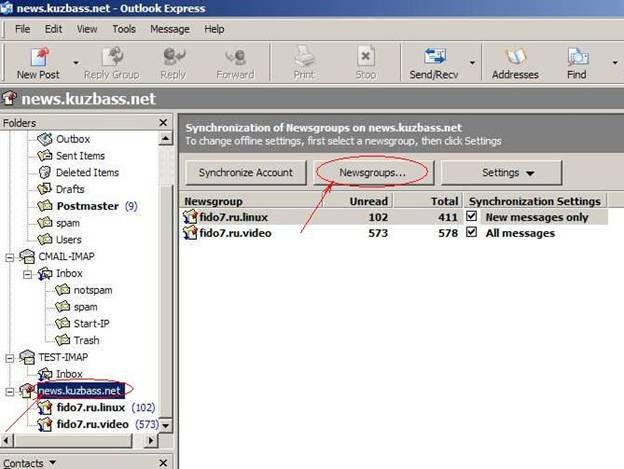Click fido7.ru.video newsgroup icon in list
Viewport: 624px width, 469px height.
[x=190, y=233]
